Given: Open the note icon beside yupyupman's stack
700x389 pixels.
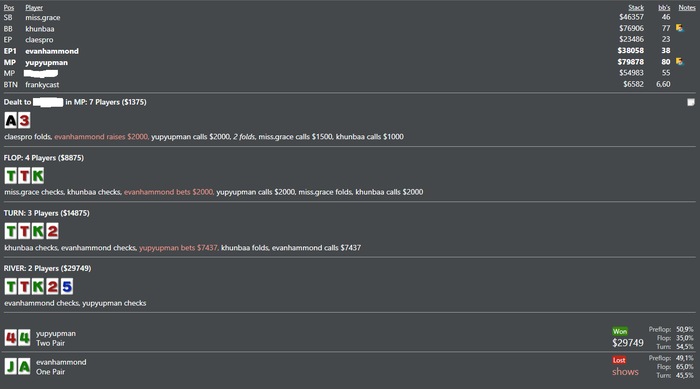Looking at the screenshot, I should pyautogui.click(x=679, y=62).
